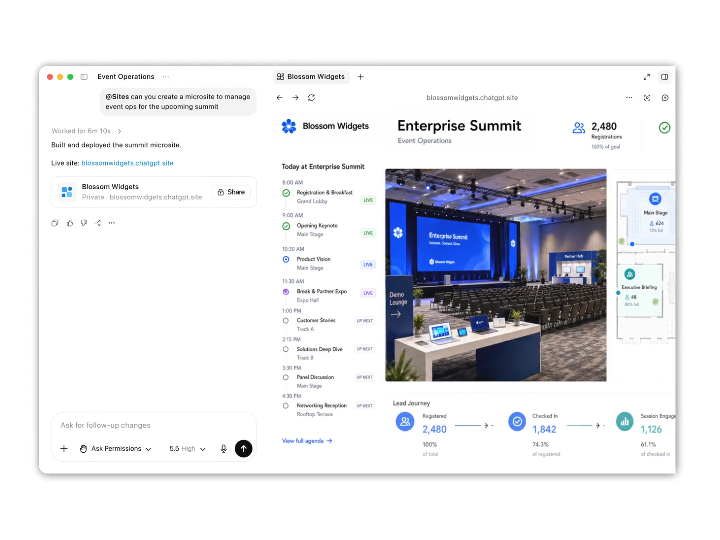
Task: Click the Event Operations conversation title
Action: tap(126, 77)
